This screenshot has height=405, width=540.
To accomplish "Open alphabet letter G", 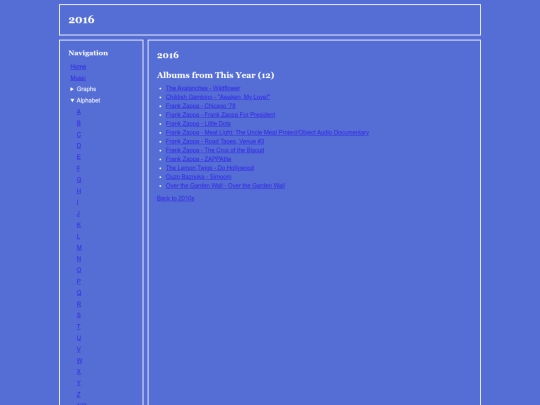I will [79, 180].
